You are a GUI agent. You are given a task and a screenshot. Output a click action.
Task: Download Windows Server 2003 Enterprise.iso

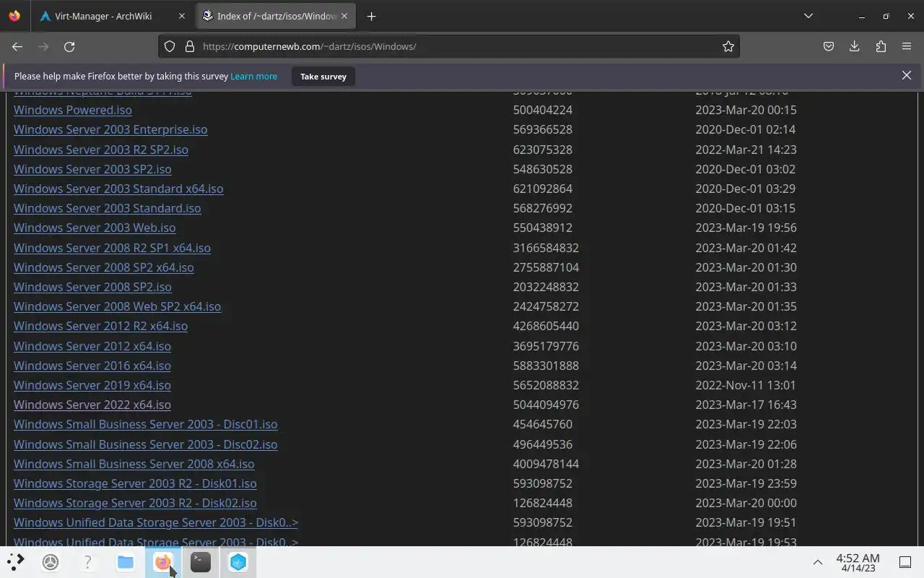110,129
